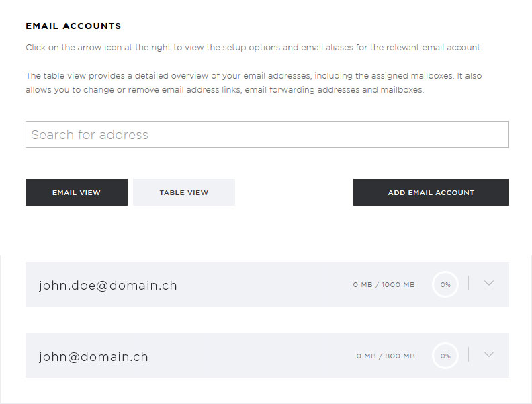Click the divider beside the john@domain.ch chevron
Image resolution: width=532 pixels, height=404 pixels.
coord(469,354)
